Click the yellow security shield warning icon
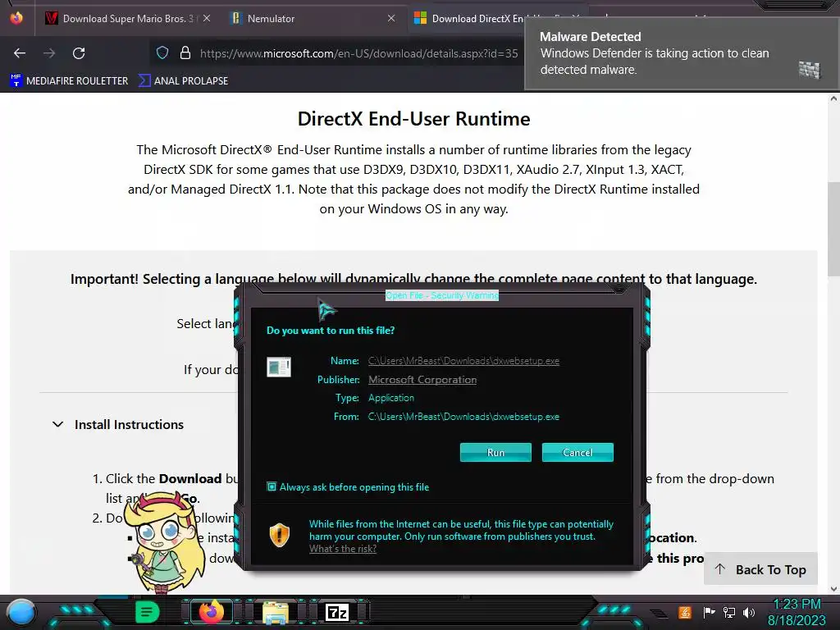The height and width of the screenshot is (630, 840). (x=279, y=535)
